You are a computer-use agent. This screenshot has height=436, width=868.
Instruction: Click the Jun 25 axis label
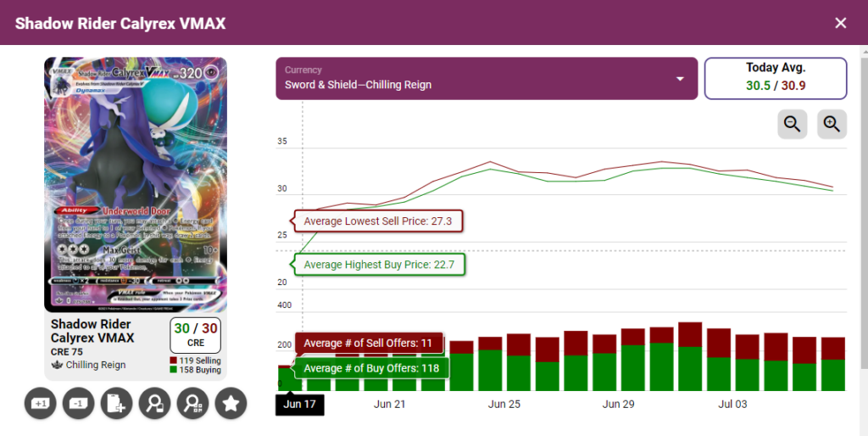click(x=504, y=405)
